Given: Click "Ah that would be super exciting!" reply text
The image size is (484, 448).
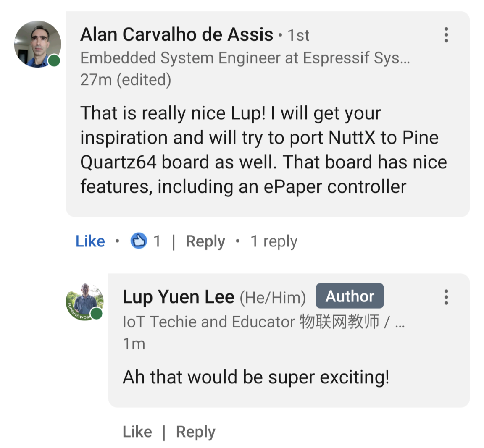Looking at the screenshot, I should [x=256, y=377].
